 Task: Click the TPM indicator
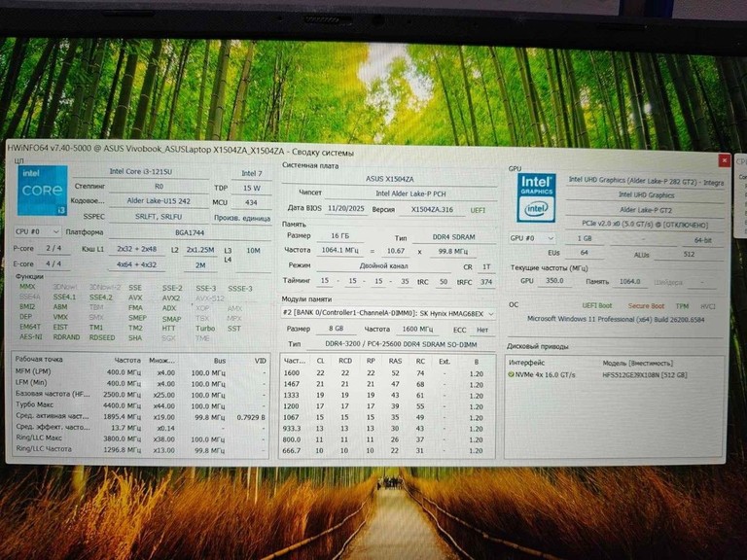[682, 306]
